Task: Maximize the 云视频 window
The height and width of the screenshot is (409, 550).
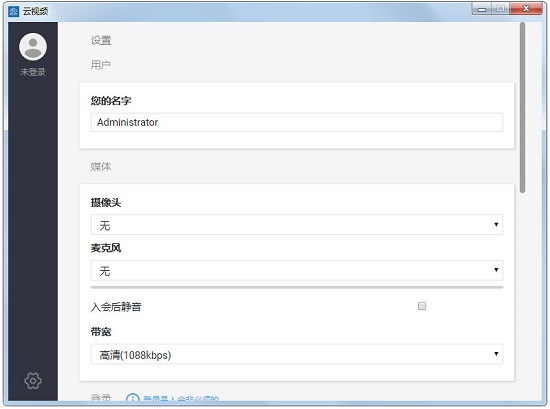Action: (501, 8)
